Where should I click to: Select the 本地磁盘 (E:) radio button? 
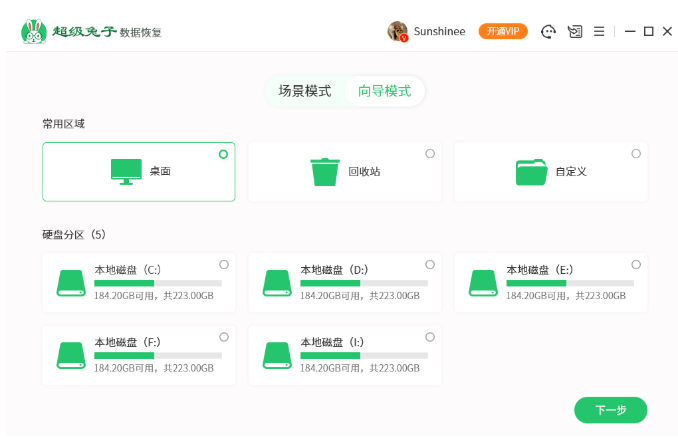[636, 264]
